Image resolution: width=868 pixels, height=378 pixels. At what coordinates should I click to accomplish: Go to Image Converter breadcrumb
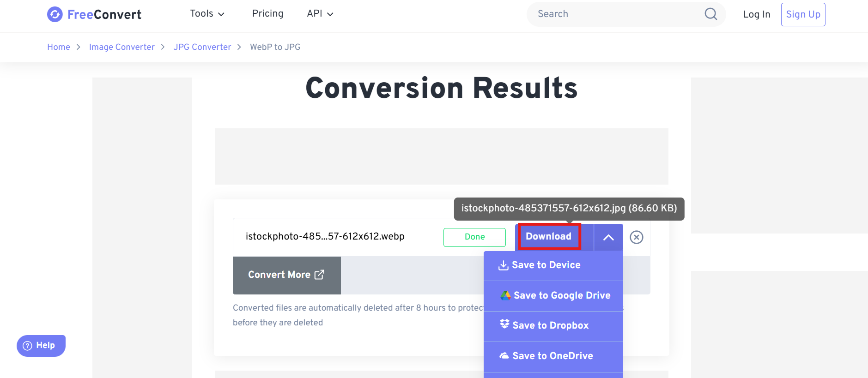(x=122, y=47)
